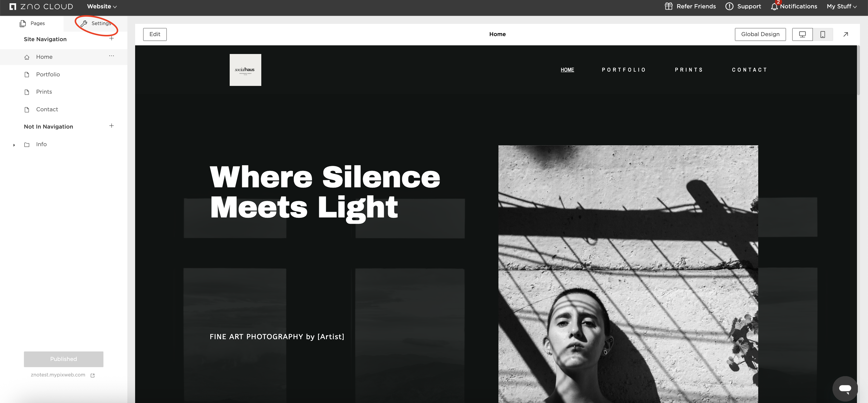Switch to mobile preview mode
The image size is (868, 403).
822,34
